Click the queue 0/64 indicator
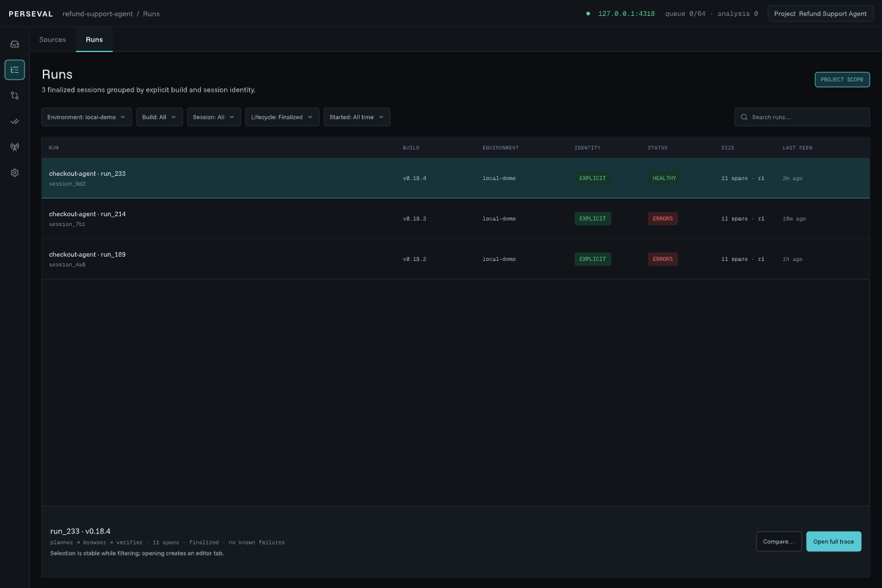This screenshot has height=588, width=882. 685,13
